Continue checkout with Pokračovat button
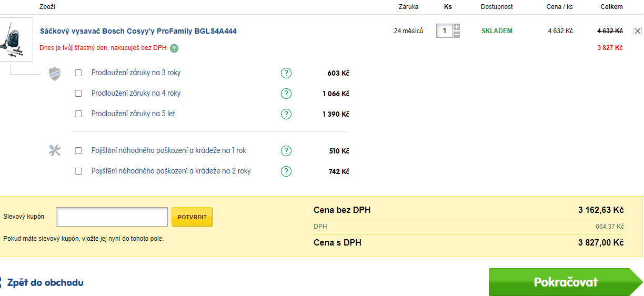 [566, 282]
